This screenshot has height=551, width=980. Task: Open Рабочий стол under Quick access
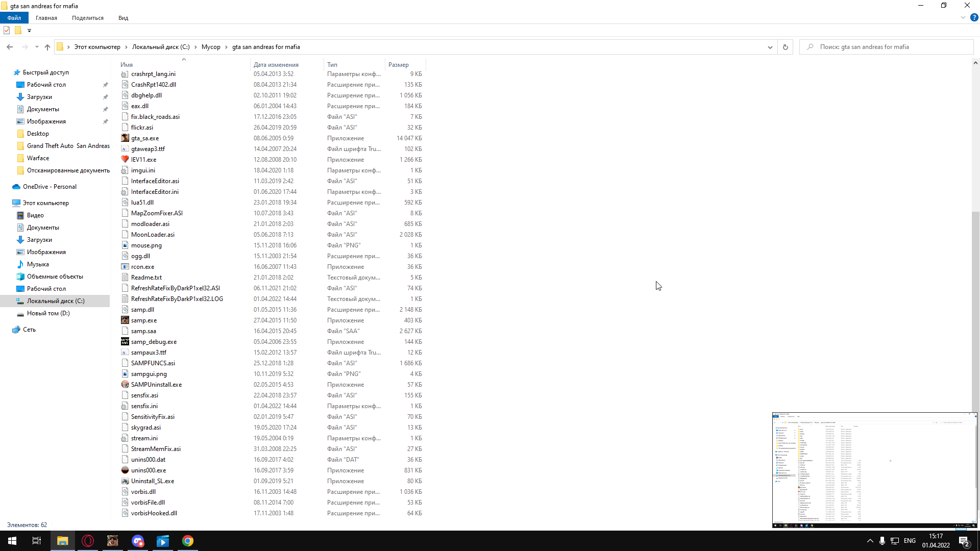click(46, 85)
